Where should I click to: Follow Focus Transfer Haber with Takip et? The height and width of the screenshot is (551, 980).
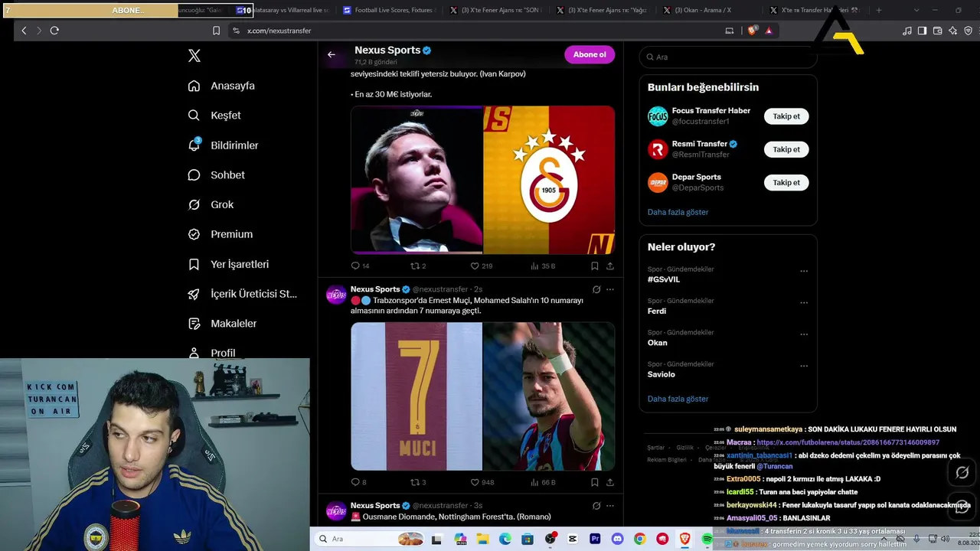tap(786, 116)
